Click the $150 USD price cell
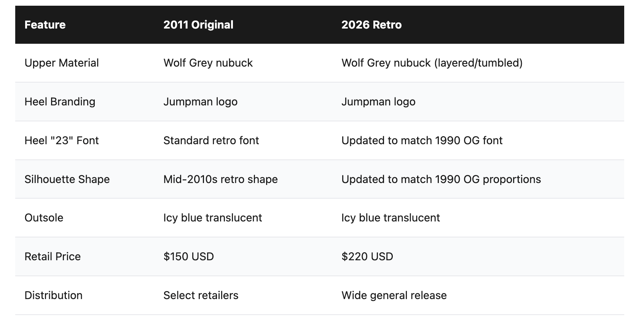The height and width of the screenshot is (328, 644). [188, 256]
